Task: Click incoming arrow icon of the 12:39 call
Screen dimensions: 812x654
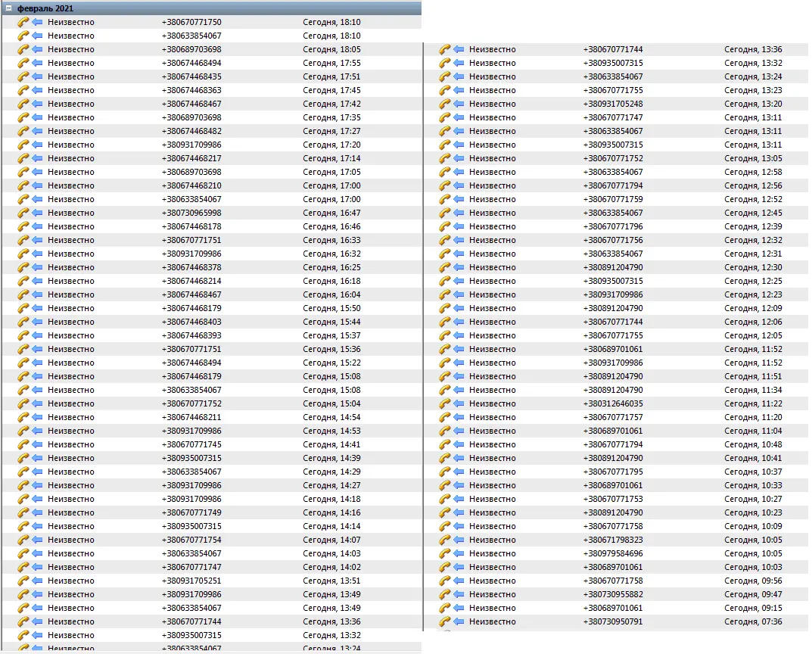Action: [x=459, y=226]
